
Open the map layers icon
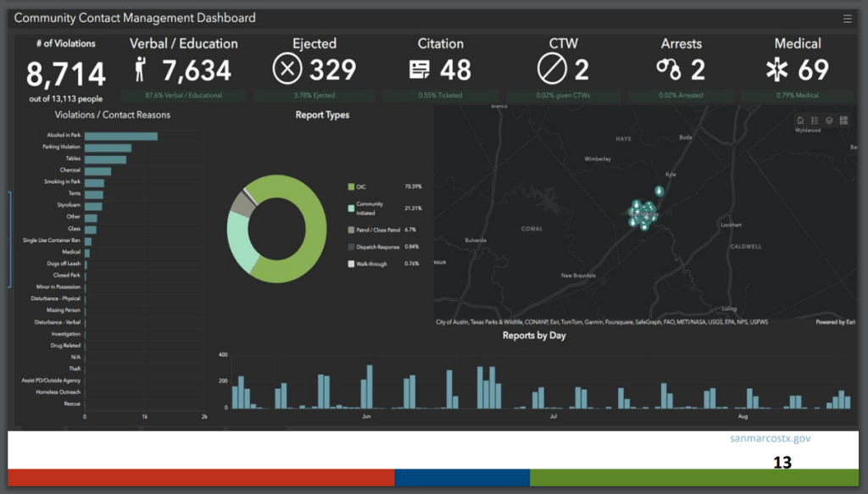829,120
